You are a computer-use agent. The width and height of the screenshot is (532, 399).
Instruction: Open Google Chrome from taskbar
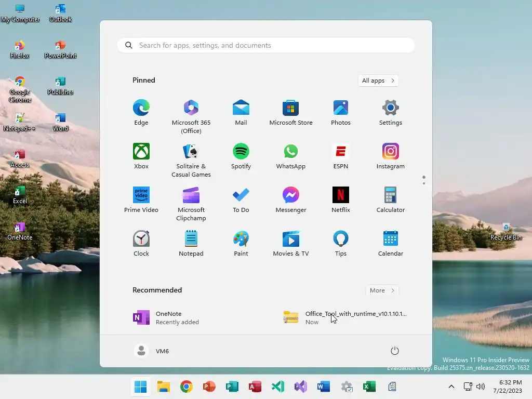(187, 387)
